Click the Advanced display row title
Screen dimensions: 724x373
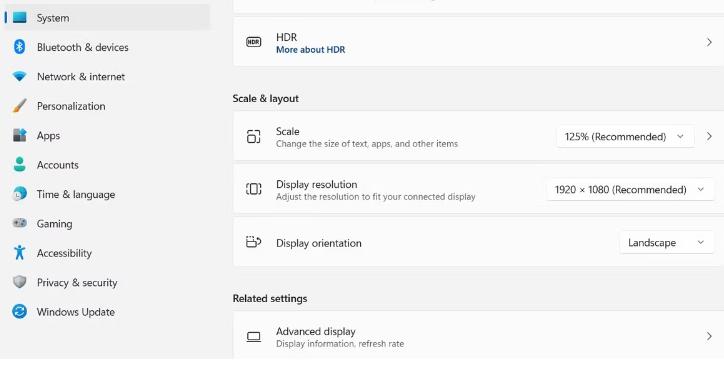[x=315, y=331]
